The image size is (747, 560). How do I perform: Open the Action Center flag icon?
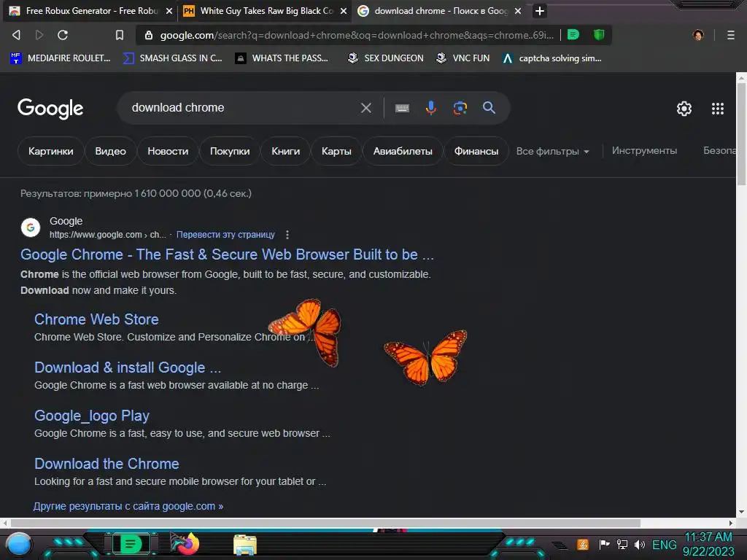pos(604,544)
